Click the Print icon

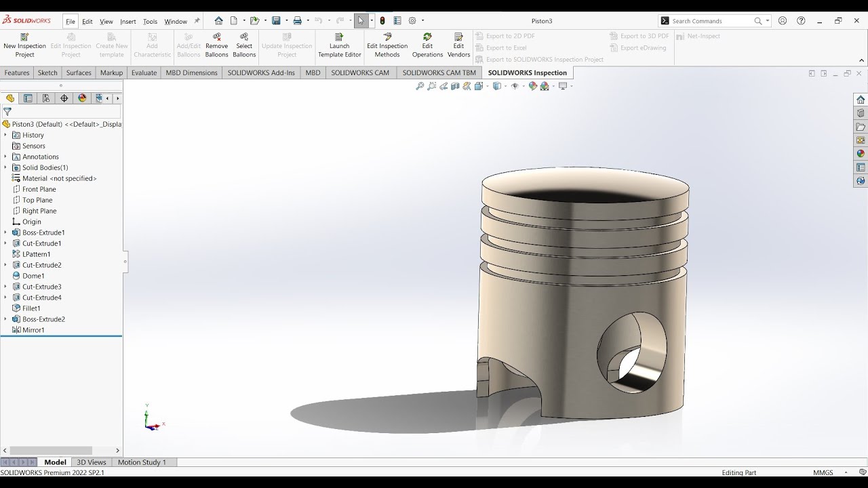297,21
